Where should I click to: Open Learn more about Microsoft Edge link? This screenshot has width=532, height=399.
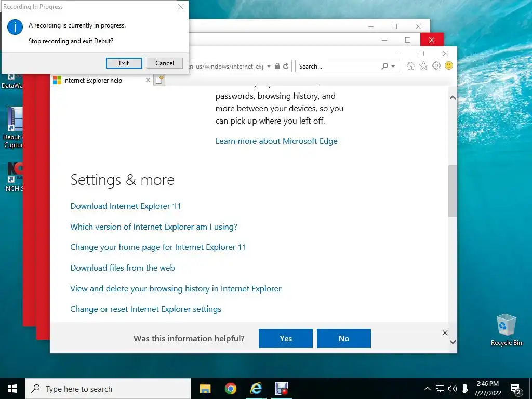[x=276, y=141]
